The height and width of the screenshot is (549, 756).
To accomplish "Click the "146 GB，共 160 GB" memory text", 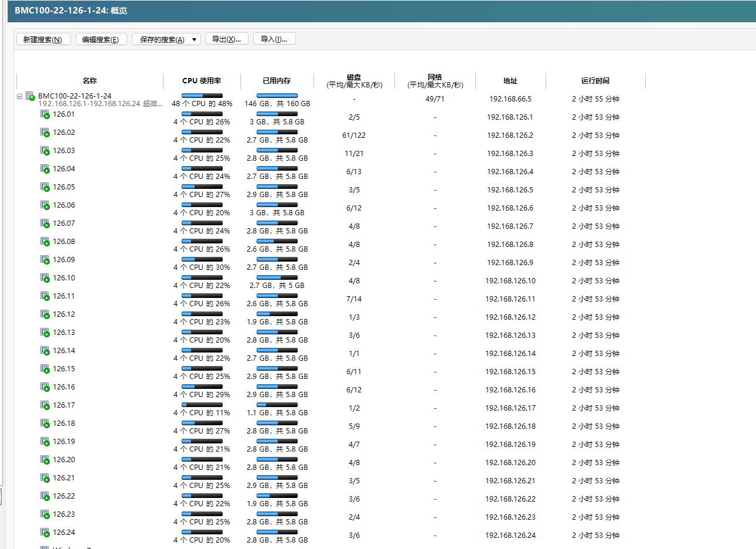I will [277, 104].
